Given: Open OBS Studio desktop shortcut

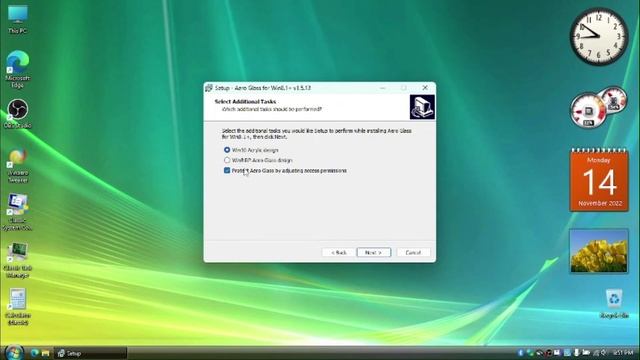Looking at the screenshot, I should pos(18,113).
